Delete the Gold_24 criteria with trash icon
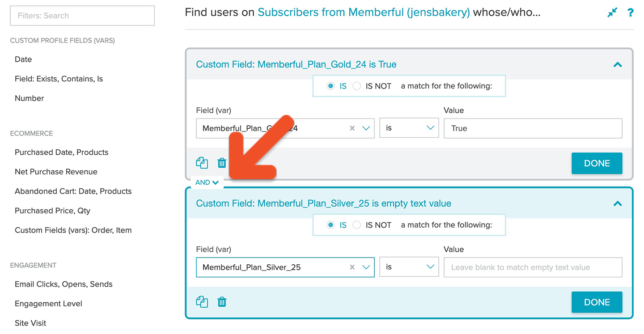 click(x=222, y=163)
